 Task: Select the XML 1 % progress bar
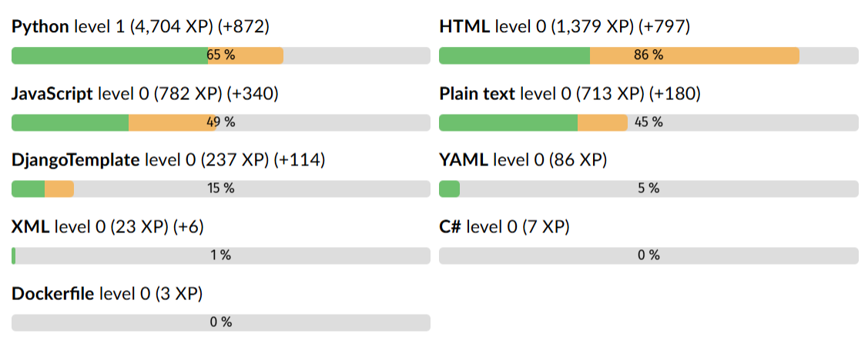(x=221, y=255)
